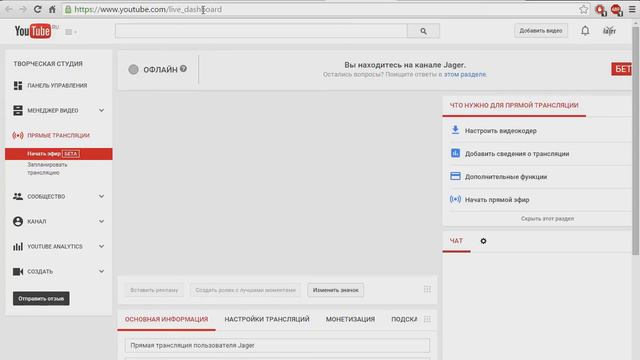Screen dimensions: 640x360
Task: Click Вставить рекламу button
Action: tap(154, 290)
